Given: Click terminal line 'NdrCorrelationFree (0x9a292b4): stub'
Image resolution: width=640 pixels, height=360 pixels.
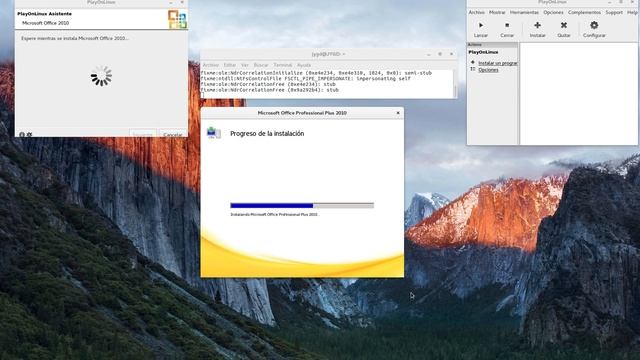Looking at the screenshot, I should coord(269,90).
